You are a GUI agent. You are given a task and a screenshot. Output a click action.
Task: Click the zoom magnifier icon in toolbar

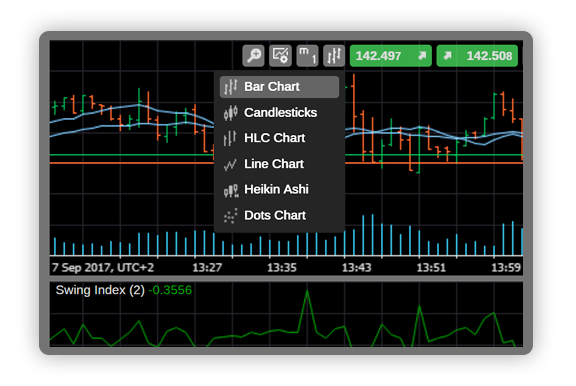(253, 56)
